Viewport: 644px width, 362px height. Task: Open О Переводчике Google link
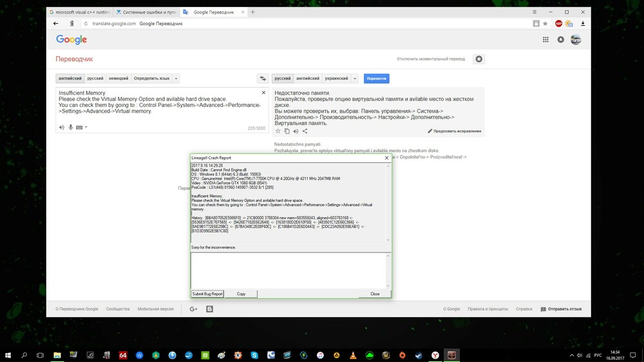pyautogui.click(x=77, y=309)
